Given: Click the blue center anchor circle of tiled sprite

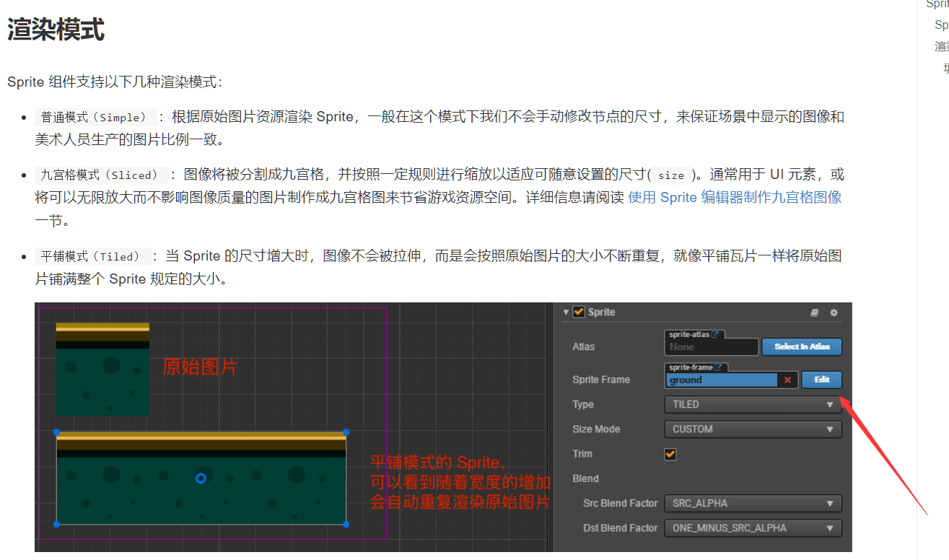Looking at the screenshot, I should [x=201, y=478].
